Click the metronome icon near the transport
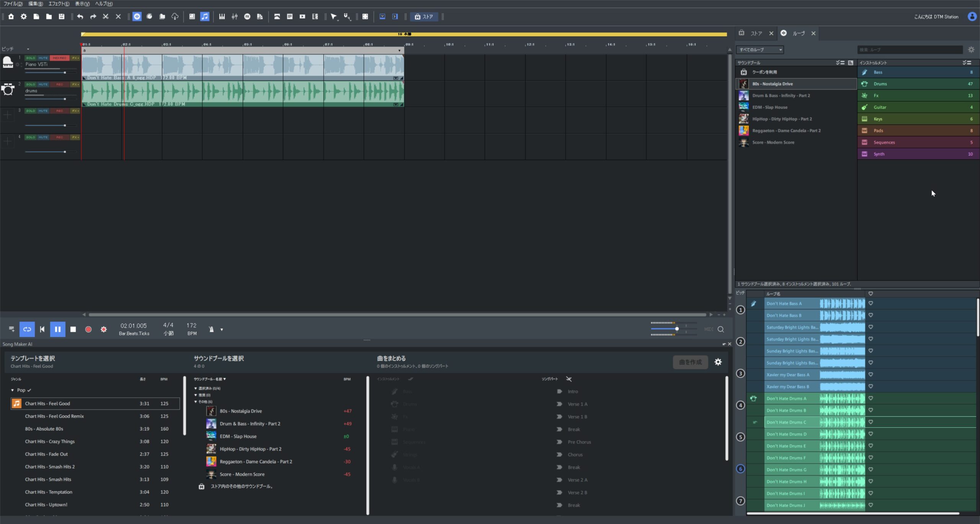Screen dimensions: 980x524 (x=212, y=329)
